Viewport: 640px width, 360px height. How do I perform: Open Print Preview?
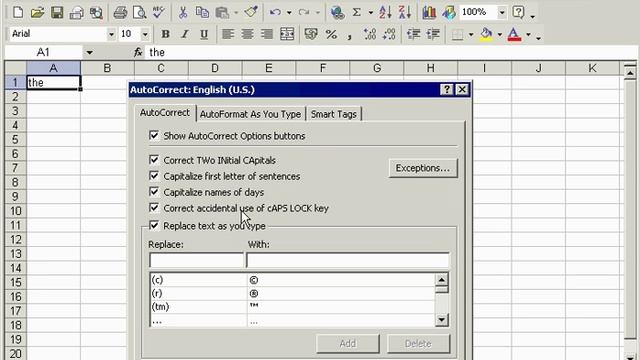coord(139,13)
